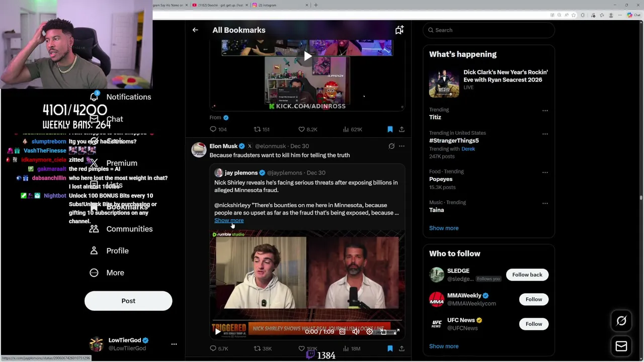Screen dimensions: 644x362
Task: Open LowTierGod account options menu
Action: coord(174,344)
